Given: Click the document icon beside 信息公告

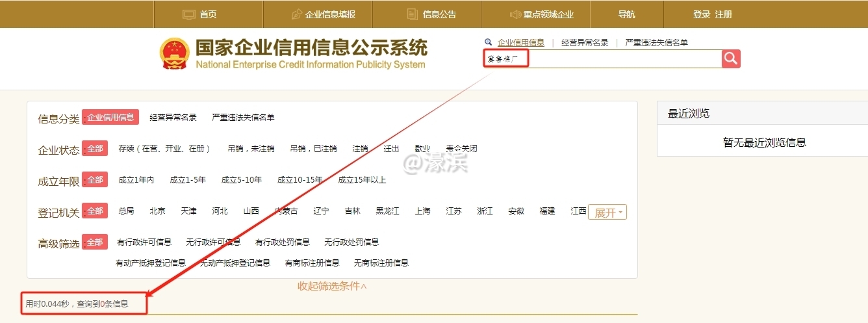Looking at the screenshot, I should click(x=413, y=14).
